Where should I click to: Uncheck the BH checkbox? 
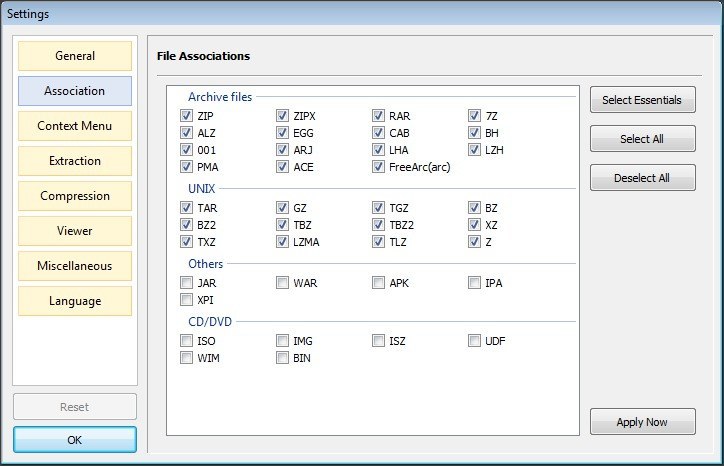point(474,133)
